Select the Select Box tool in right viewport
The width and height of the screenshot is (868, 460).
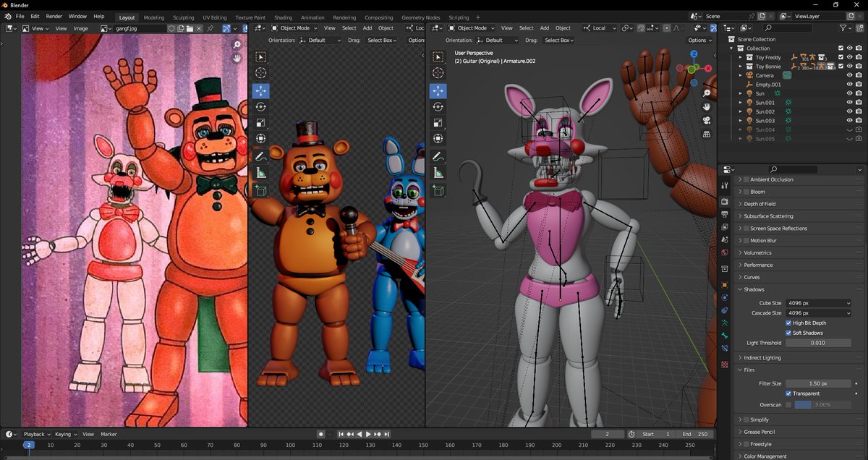[438, 57]
